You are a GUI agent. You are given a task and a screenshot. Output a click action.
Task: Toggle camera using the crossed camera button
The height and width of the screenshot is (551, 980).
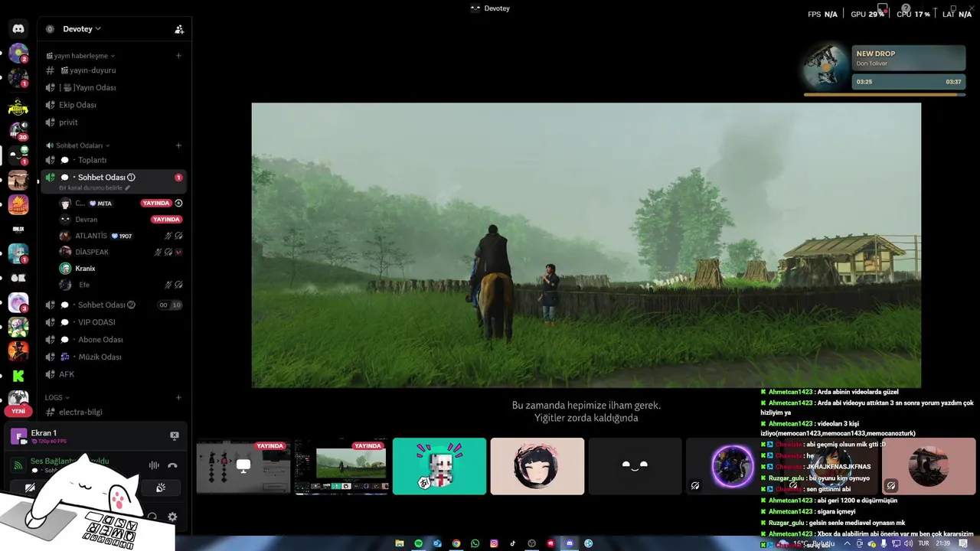tap(30, 487)
